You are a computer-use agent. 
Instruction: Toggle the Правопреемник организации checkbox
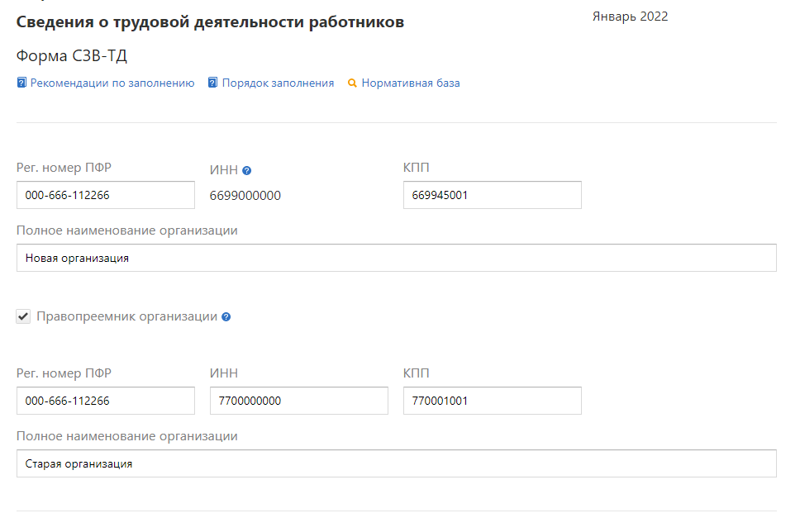pyautogui.click(x=23, y=316)
